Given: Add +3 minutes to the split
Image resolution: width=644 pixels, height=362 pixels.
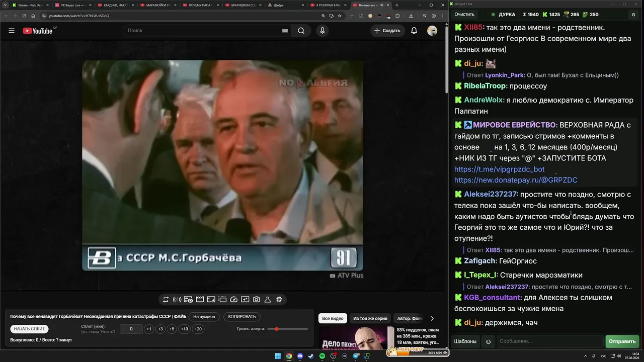Looking at the screenshot, I should (x=160, y=329).
